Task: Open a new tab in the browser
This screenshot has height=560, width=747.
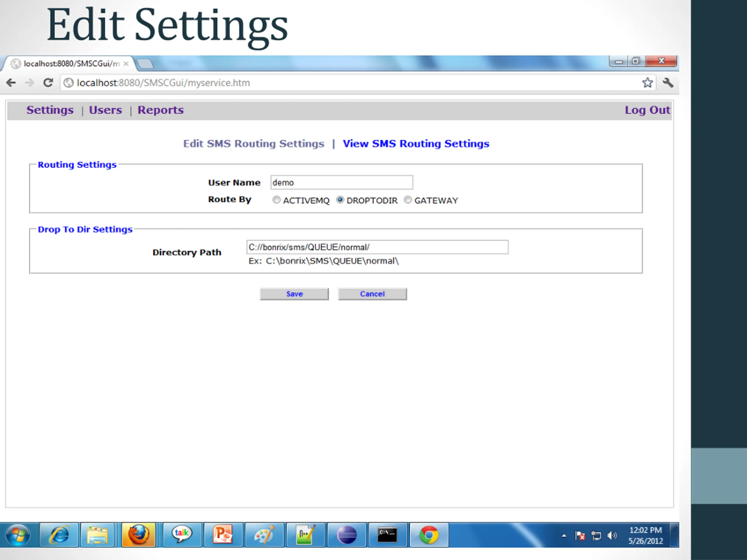Action: pos(145,64)
